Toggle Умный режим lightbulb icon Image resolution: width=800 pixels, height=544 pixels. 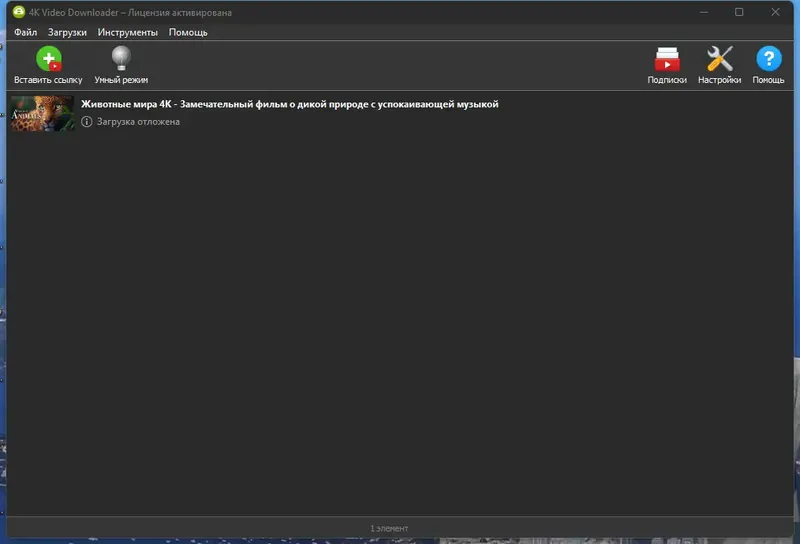coord(121,59)
